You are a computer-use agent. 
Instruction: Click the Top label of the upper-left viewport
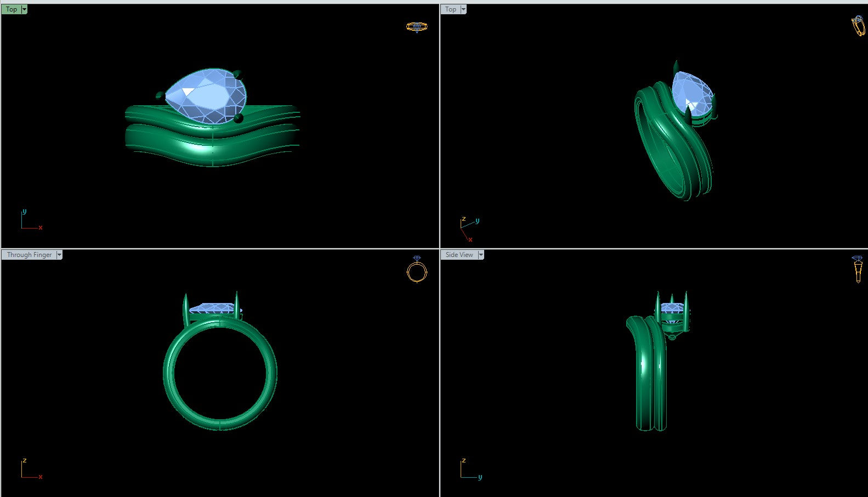pos(12,9)
